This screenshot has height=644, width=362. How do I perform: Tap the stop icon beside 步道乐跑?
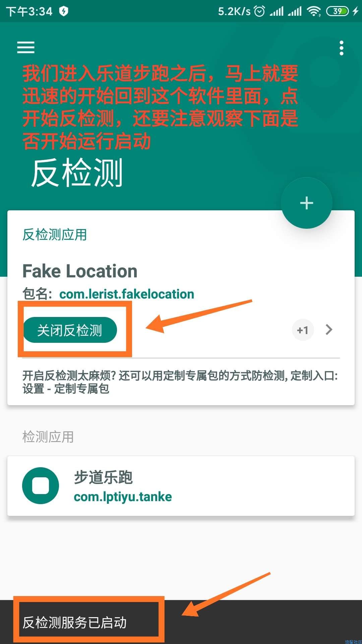[x=41, y=485]
